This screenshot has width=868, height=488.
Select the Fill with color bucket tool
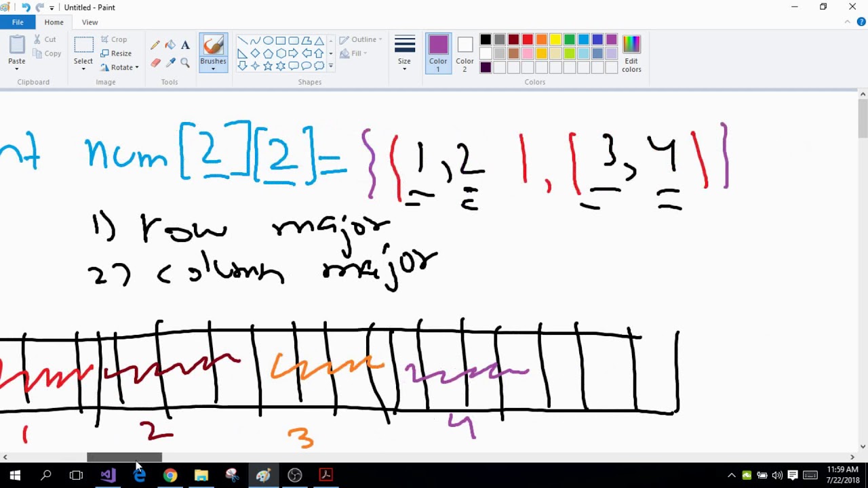coord(170,45)
